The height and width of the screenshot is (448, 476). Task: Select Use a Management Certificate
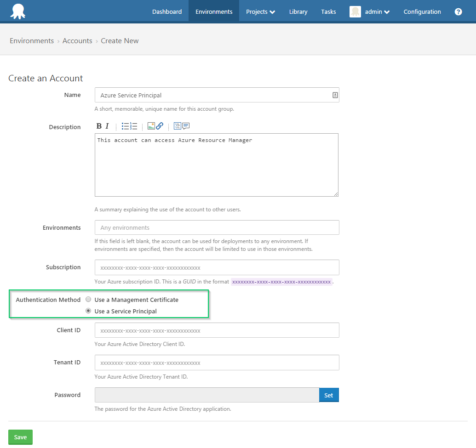tap(88, 299)
